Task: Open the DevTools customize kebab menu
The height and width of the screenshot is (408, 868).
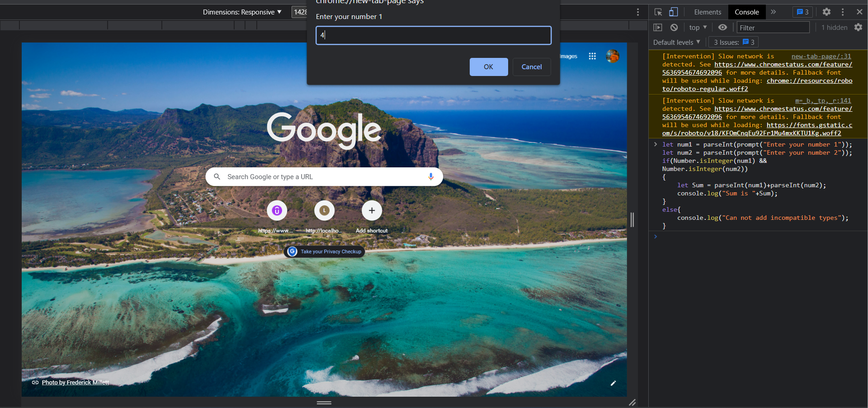Action: [843, 12]
